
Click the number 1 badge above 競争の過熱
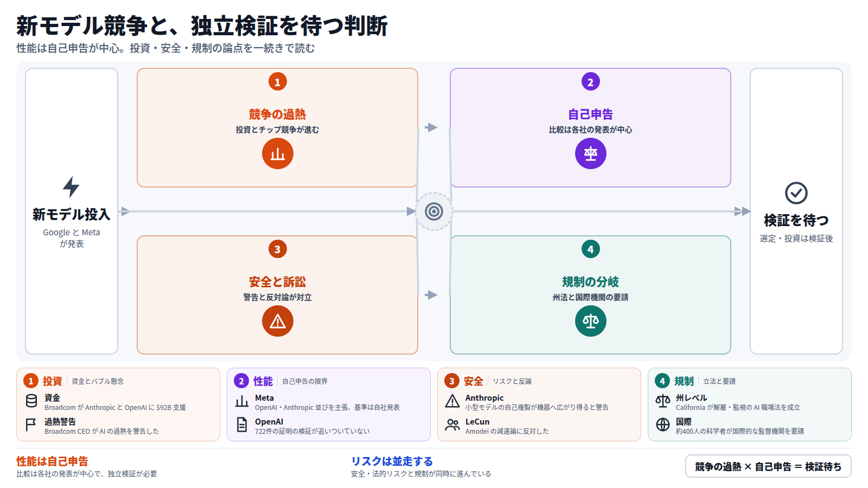278,82
